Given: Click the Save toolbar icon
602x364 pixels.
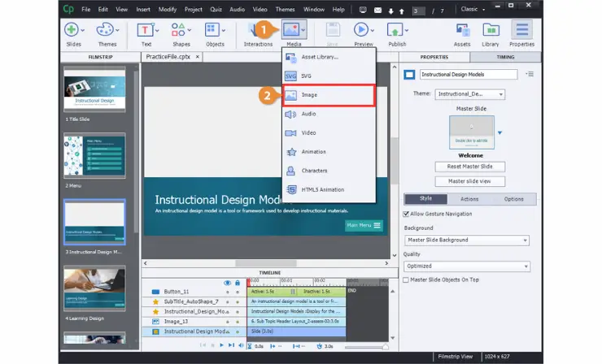Looking at the screenshot, I should pyautogui.click(x=333, y=30).
